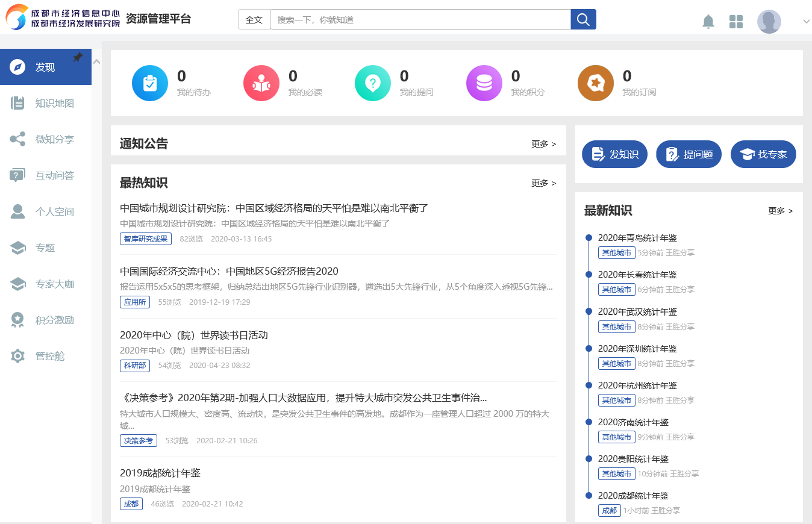The width and height of the screenshot is (812, 524).
Task: Click the 成都市经济信息中心 logo
Action: point(63,18)
